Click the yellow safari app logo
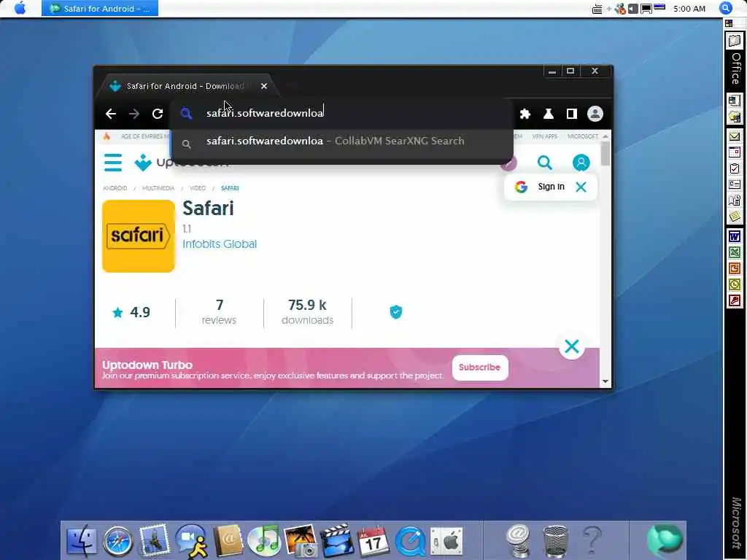This screenshot has height=560, width=747. [x=139, y=236]
